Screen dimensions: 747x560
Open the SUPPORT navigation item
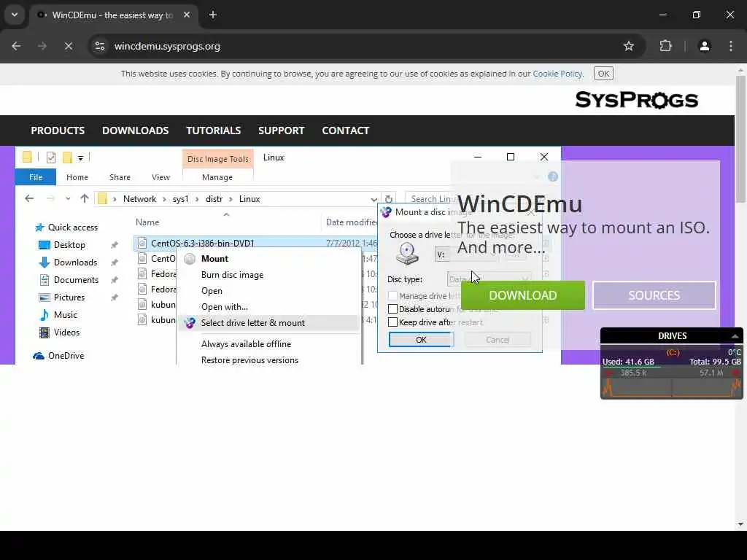point(281,131)
